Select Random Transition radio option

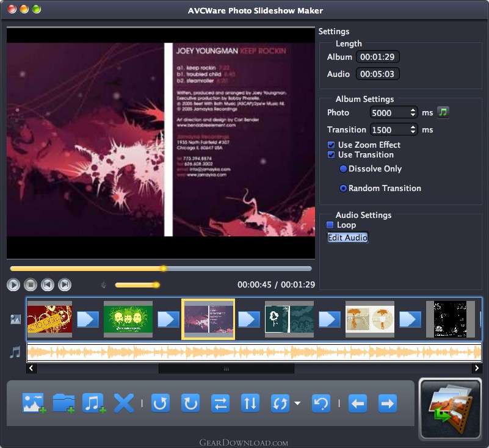tap(343, 189)
